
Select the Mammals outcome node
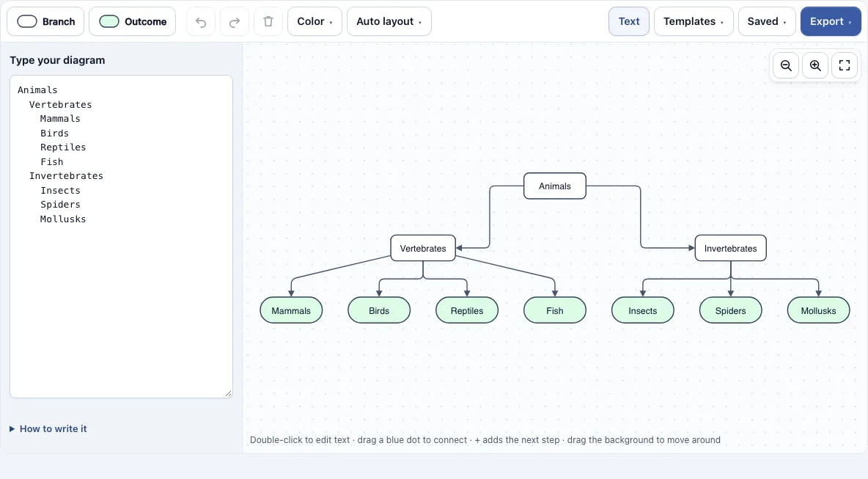291,311
